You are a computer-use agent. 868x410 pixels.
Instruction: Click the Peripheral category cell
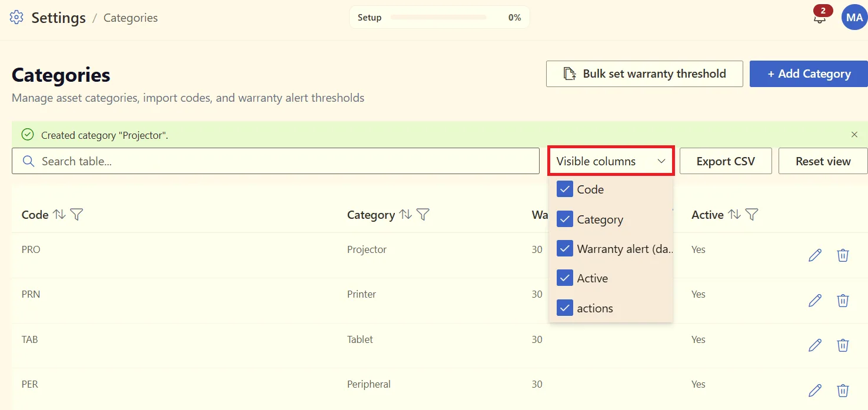[x=368, y=384]
